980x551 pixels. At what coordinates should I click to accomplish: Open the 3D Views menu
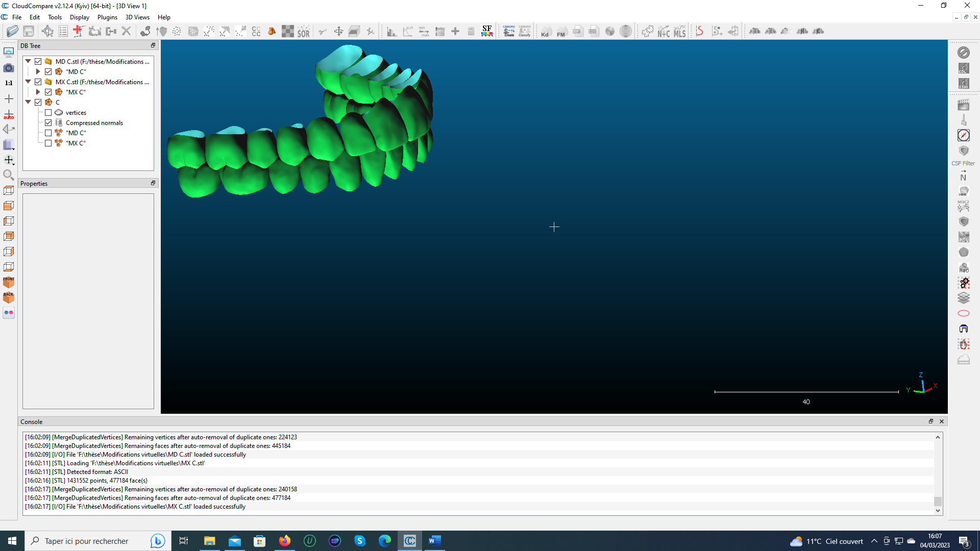[137, 17]
